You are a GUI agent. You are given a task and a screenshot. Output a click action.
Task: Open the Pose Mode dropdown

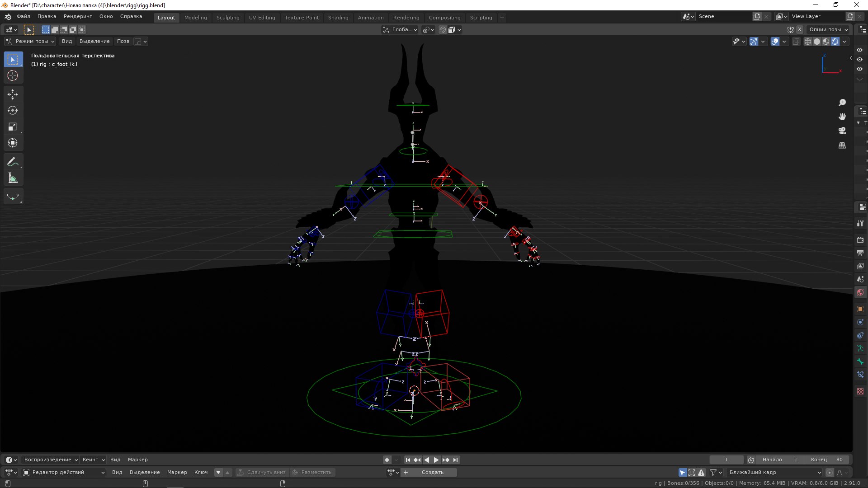[x=30, y=41]
